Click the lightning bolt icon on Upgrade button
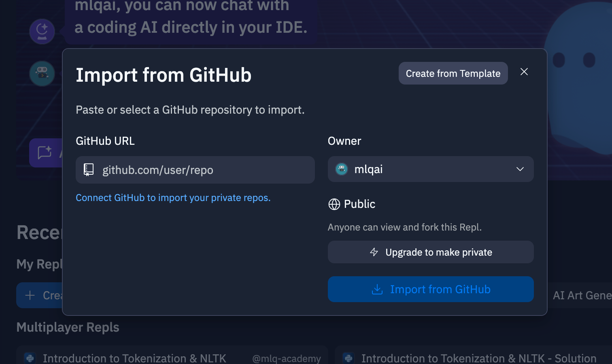The height and width of the screenshot is (364, 612). (x=374, y=252)
